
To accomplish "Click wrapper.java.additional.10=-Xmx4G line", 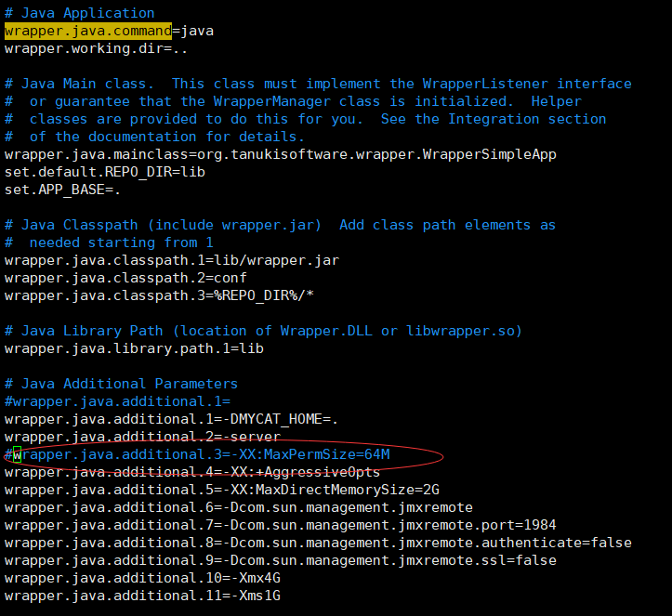I will coord(142,578).
